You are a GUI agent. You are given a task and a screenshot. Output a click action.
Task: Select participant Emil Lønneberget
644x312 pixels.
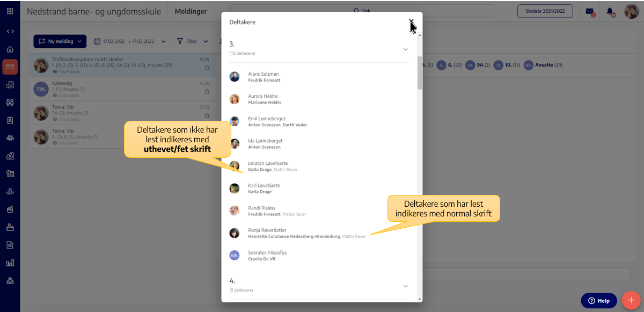(x=319, y=121)
